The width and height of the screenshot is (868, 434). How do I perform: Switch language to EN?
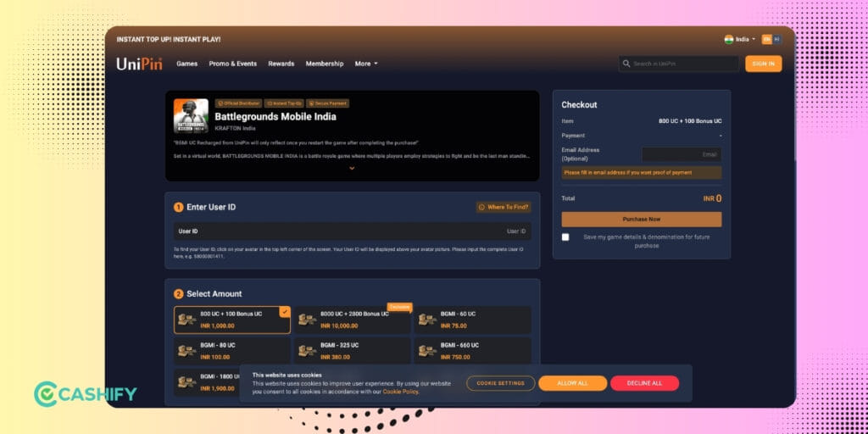tap(766, 39)
